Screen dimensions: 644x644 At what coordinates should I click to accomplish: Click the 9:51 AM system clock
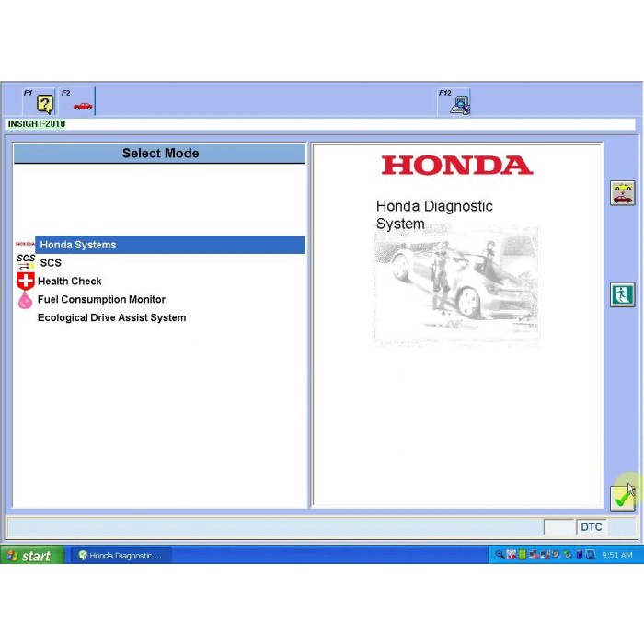(617, 555)
